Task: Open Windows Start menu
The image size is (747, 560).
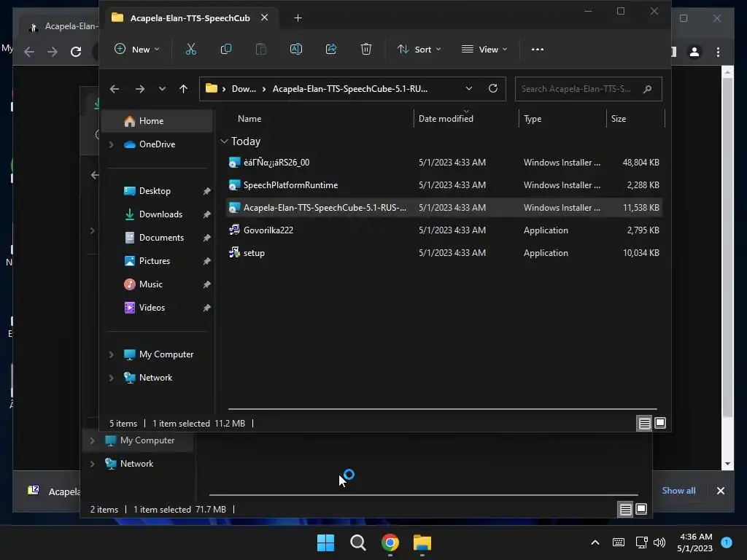Action: [x=326, y=542]
